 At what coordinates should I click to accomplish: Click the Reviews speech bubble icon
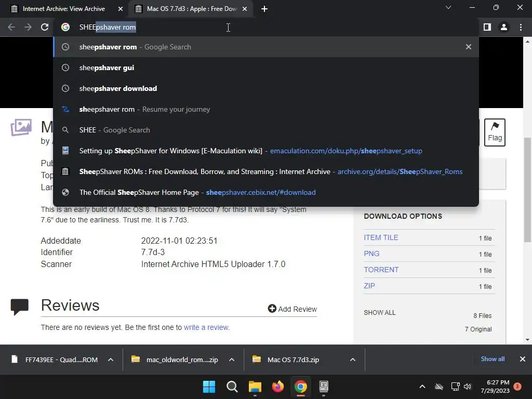tap(19, 307)
